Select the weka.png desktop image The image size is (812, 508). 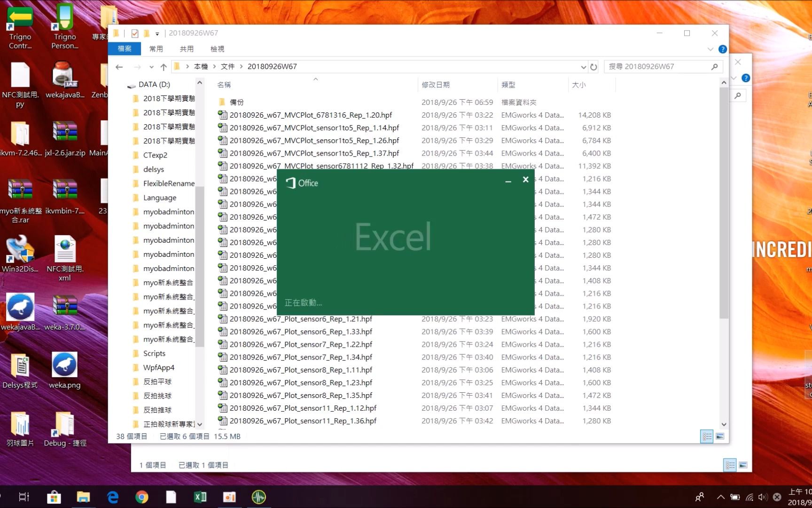click(x=65, y=371)
